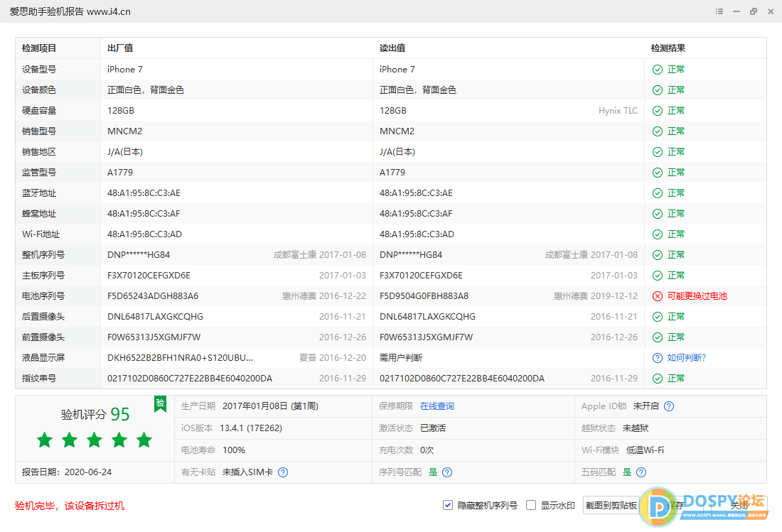Click the 电池寿命 100% value
This screenshot has height=532, width=782.
point(234,450)
